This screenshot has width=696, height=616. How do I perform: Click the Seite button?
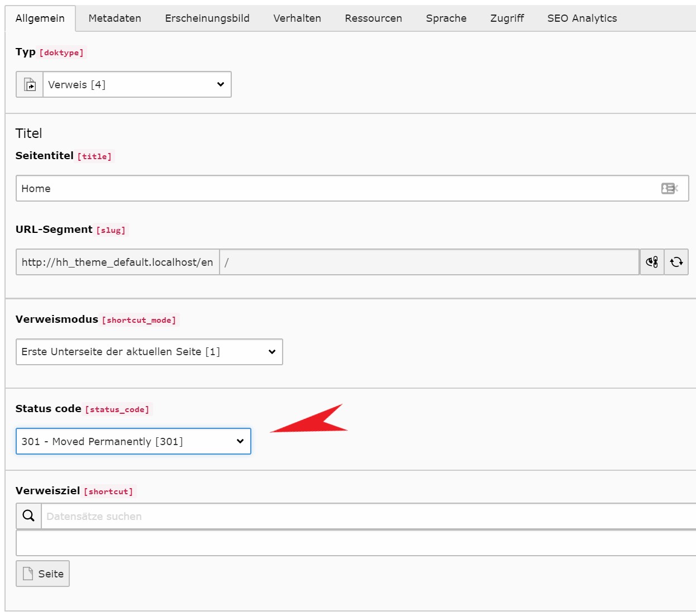(x=42, y=574)
